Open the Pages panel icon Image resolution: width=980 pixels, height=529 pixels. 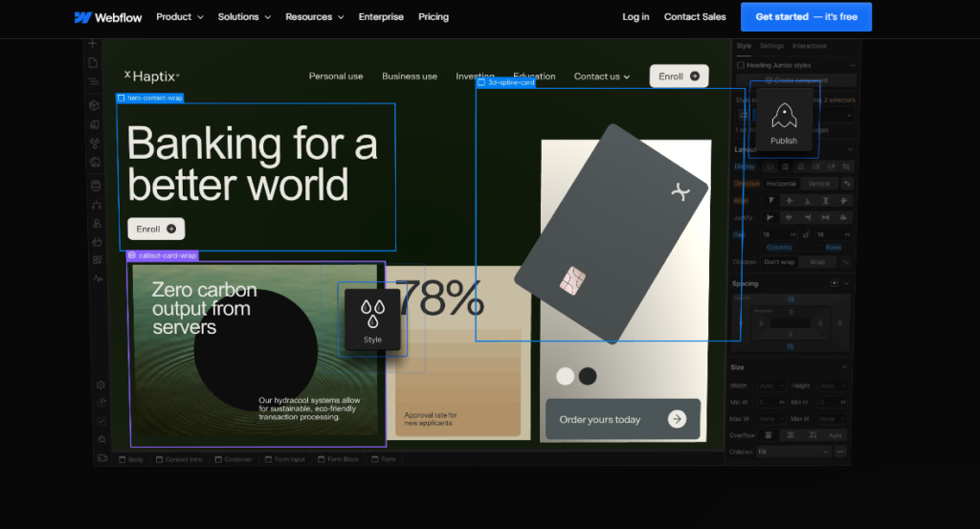(93, 62)
